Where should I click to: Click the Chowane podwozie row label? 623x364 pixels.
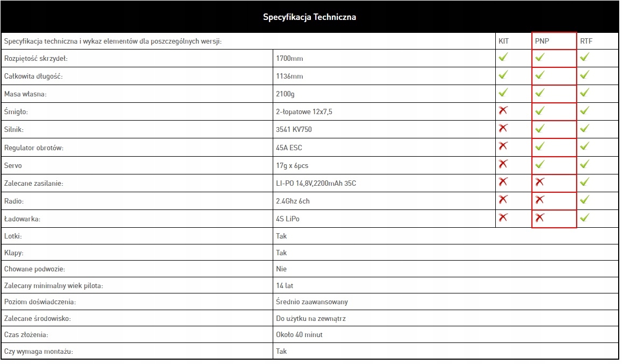click(34, 269)
